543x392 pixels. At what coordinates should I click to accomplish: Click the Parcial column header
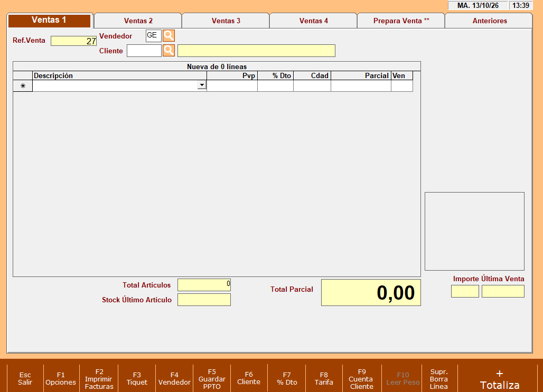click(361, 76)
